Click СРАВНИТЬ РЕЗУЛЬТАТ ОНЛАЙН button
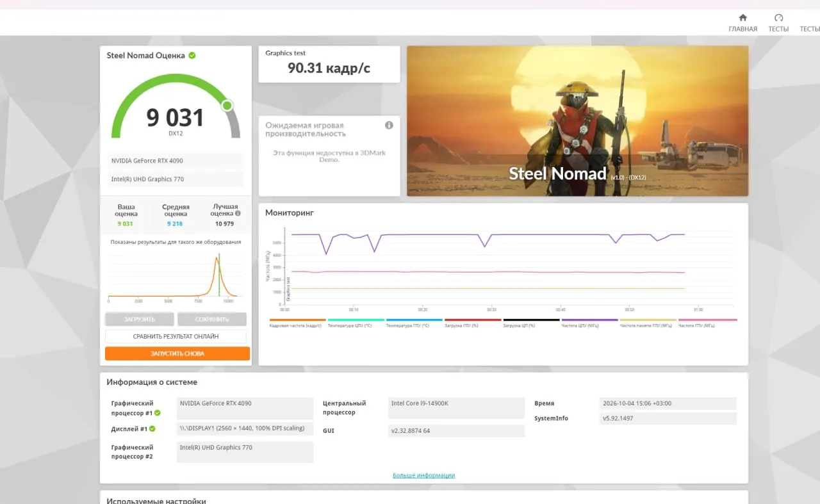Image resolution: width=820 pixels, height=504 pixels. coord(176,336)
